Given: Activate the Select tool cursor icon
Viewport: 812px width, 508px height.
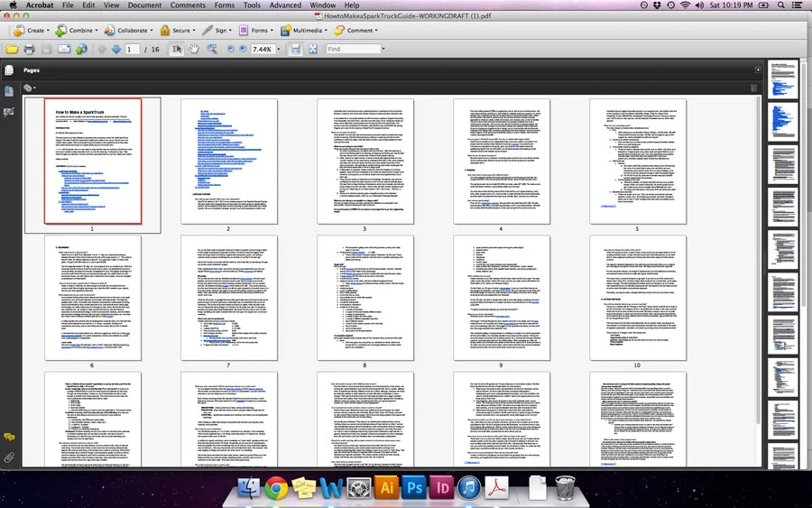Looking at the screenshot, I should pos(177,50).
